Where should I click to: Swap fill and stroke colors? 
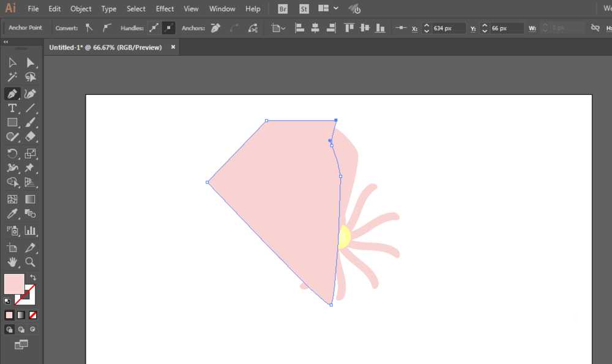33,278
